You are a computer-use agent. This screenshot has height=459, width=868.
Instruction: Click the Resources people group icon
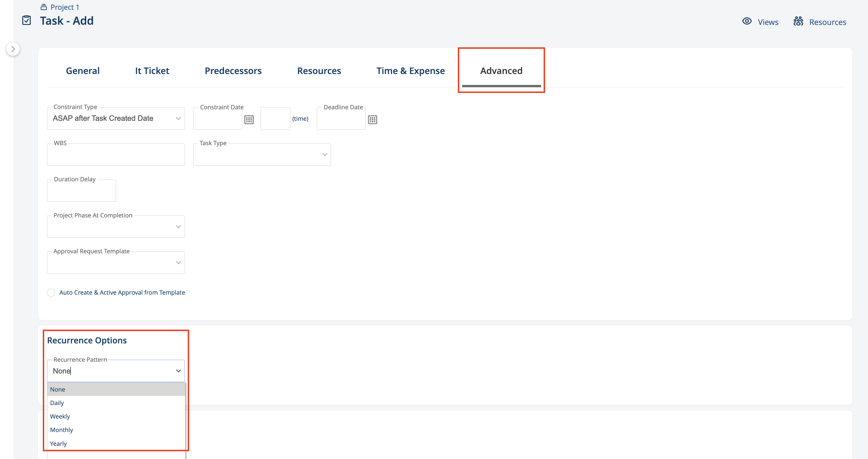[x=798, y=21]
